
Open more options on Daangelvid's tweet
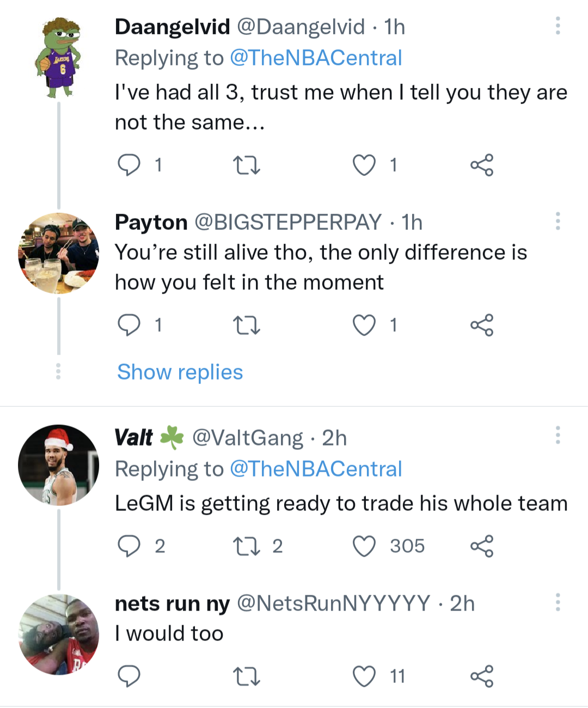click(558, 26)
